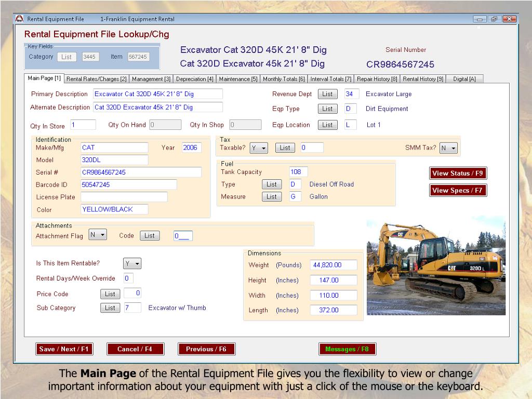Click the Rental Days/Week Override field
Viewport: 532px width, 399px height.
[128, 278]
